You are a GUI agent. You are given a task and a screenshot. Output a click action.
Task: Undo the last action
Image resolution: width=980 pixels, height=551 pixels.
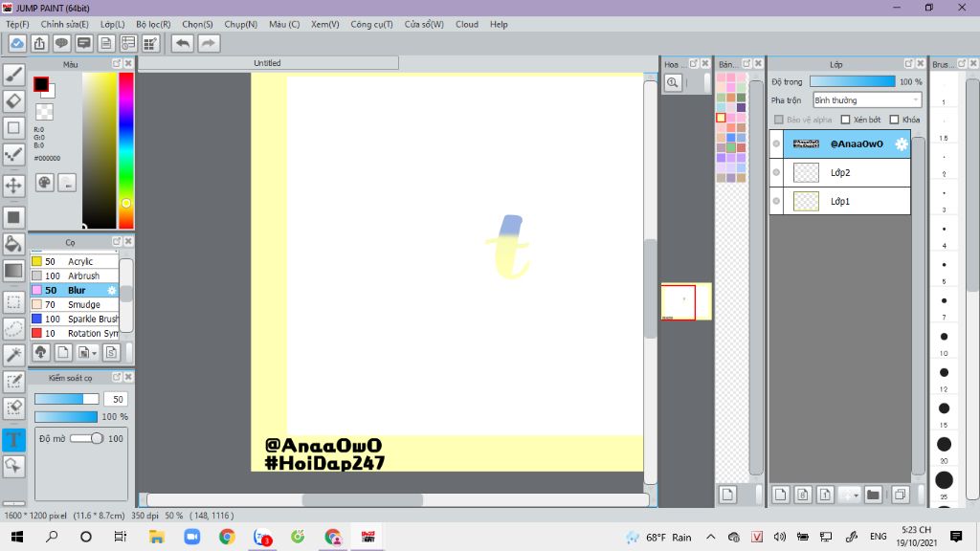[x=183, y=43]
